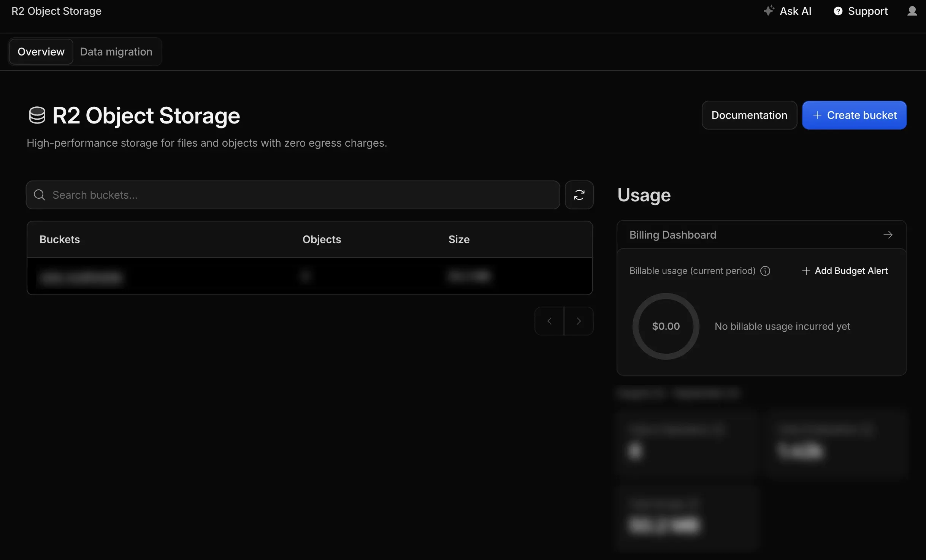Switch to the Overview tab
This screenshot has width=926, height=560.
click(x=41, y=52)
